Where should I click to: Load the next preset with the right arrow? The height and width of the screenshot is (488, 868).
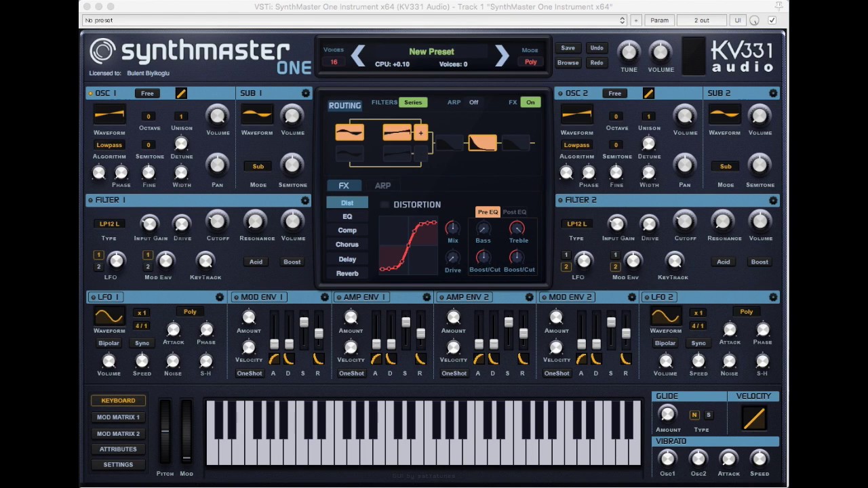click(502, 56)
